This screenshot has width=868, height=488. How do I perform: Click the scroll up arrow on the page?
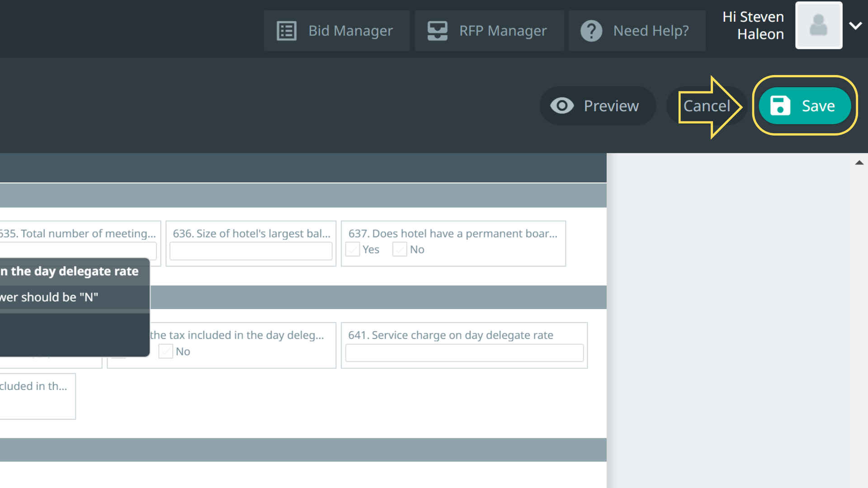[859, 163]
